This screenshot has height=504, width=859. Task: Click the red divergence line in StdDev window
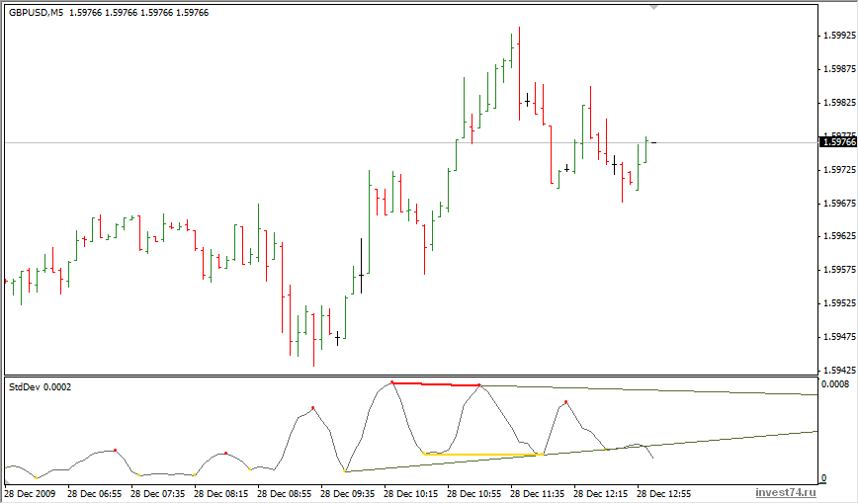(435, 383)
